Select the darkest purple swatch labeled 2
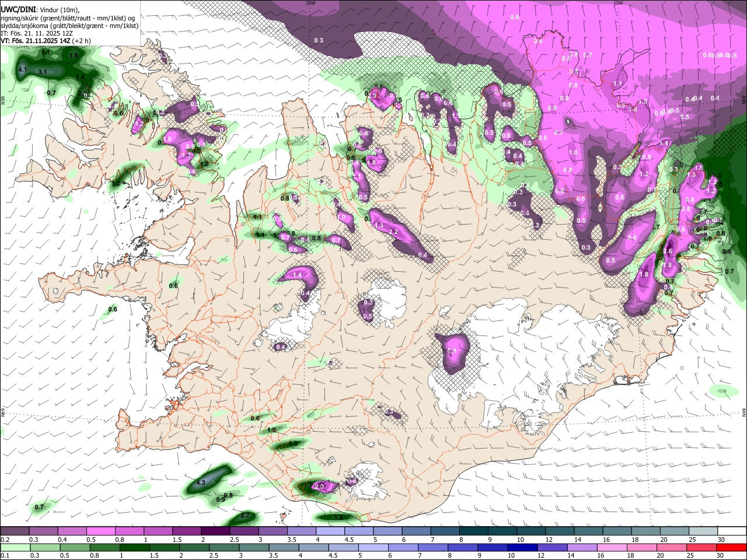The height and width of the screenshot is (560, 747). (215, 531)
